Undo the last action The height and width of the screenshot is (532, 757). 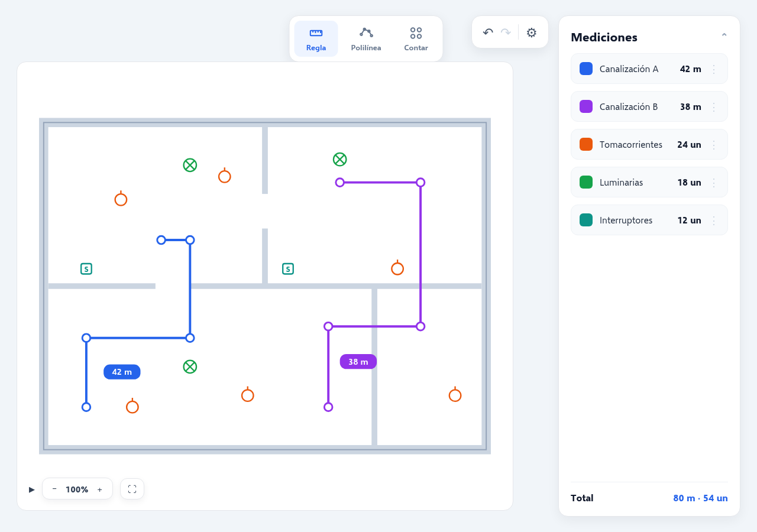click(x=488, y=33)
